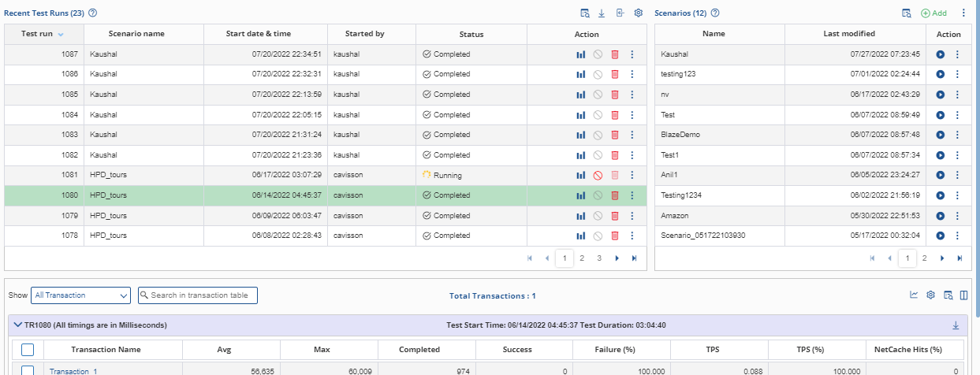Open the Transaction_1 link
The width and height of the screenshot is (980, 375).
coord(73,371)
